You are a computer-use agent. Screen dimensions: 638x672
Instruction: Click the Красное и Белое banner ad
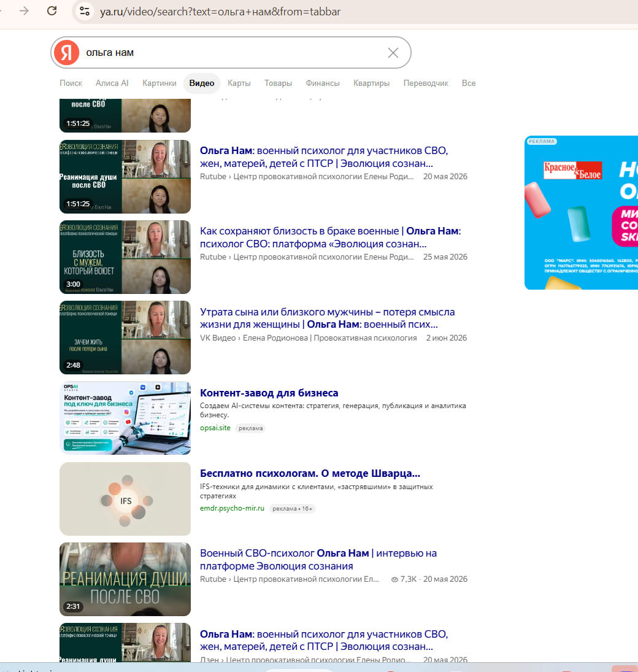coord(581,212)
